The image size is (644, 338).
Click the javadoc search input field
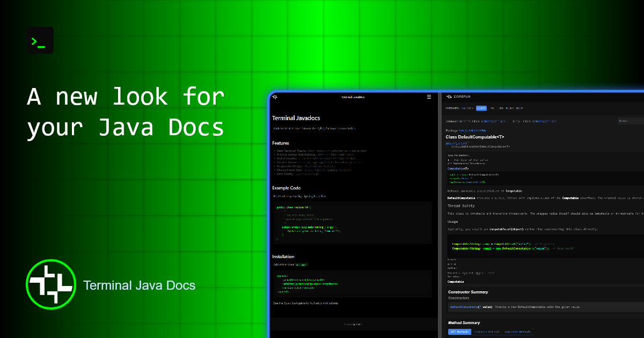pos(631,121)
